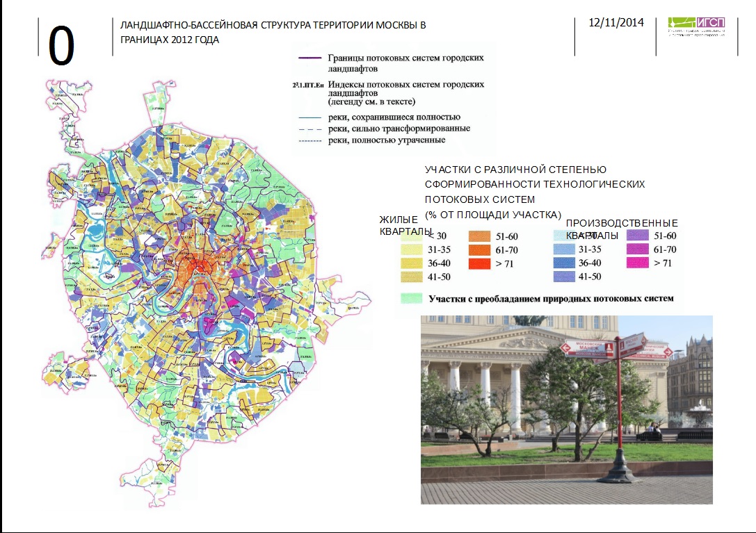Select legend text 'Индексы потоковых систем городских ландшафтов'
The height and width of the screenshot is (533, 756).
406,88
